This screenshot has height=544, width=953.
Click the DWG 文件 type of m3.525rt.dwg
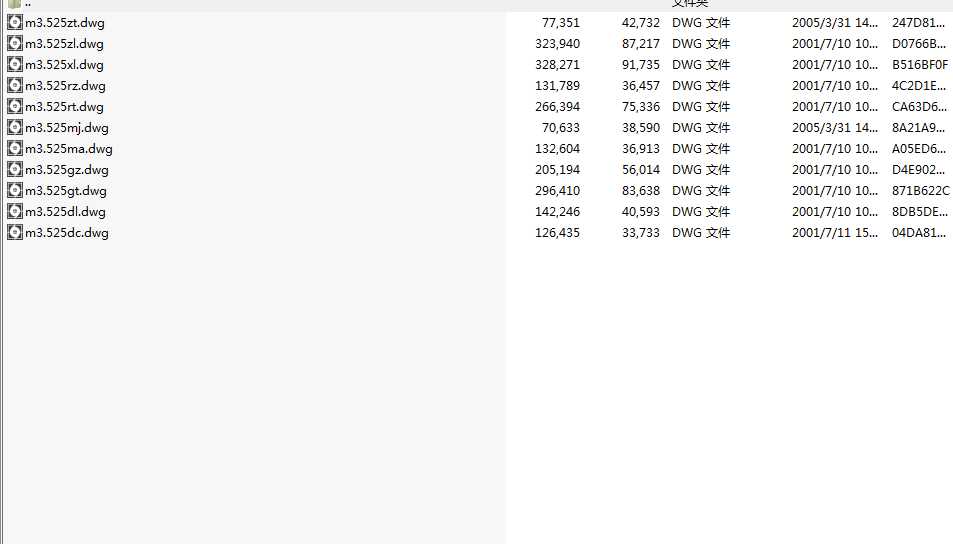[x=701, y=107]
